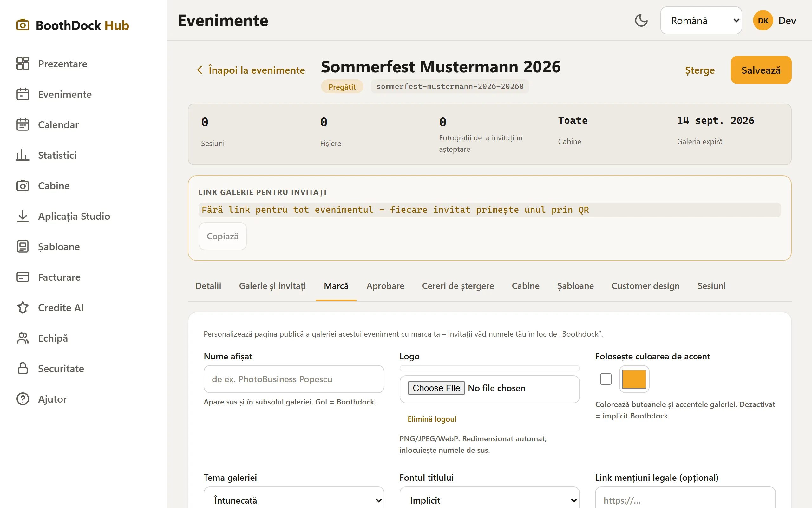
Task: Enable the accent color checkbox
Action: click(x=606, y=379)
